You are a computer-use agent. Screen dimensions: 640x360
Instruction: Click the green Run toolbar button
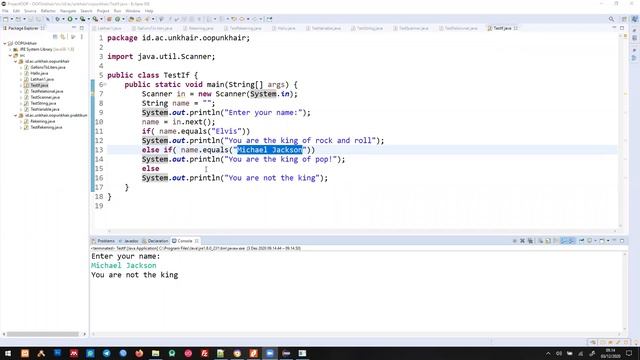[x=70, y=19]
